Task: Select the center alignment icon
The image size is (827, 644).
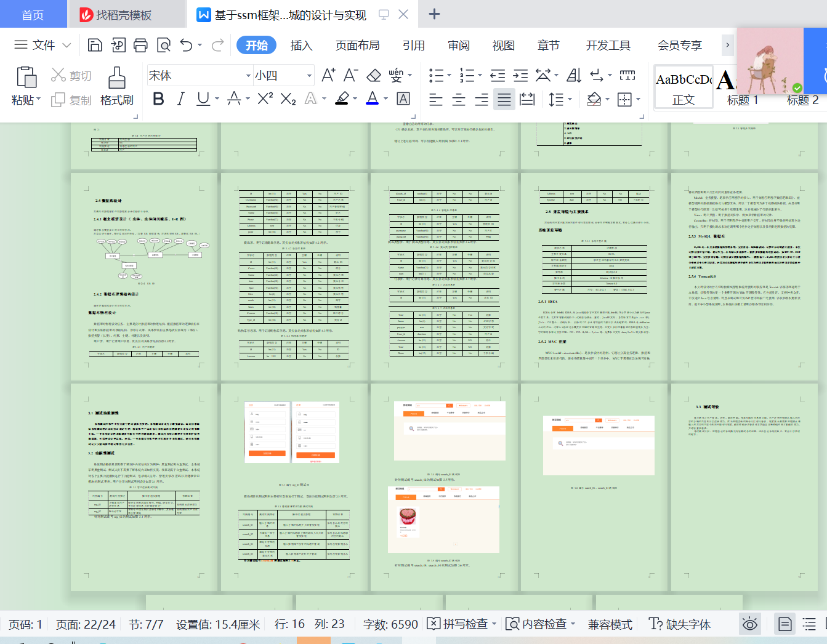Action: (459, 99)
